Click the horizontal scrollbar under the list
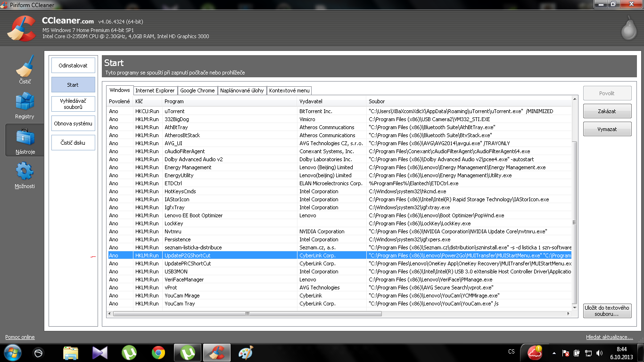 coord(247,313)
